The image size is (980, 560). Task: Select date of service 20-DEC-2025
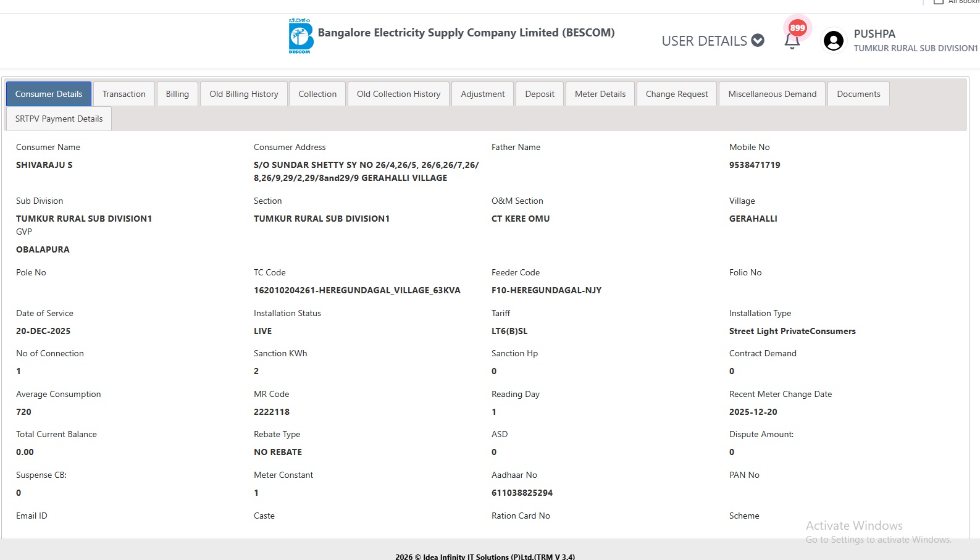pos(43,331)
